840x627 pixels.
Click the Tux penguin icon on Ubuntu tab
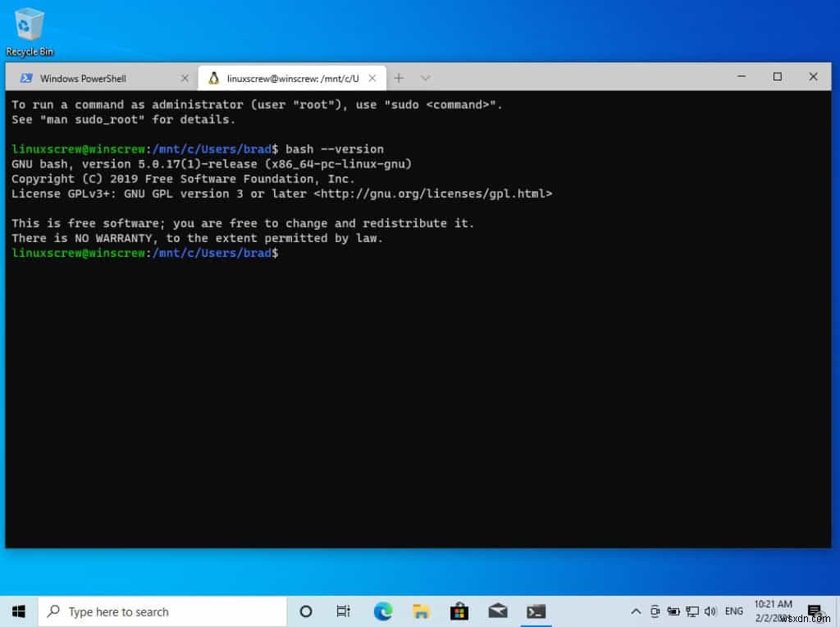click(214, 78)
